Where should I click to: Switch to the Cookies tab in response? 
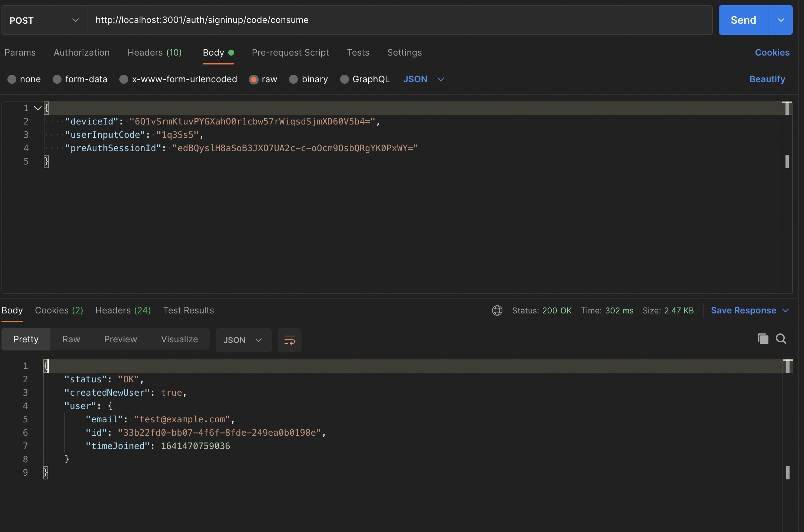coord(59,310)
